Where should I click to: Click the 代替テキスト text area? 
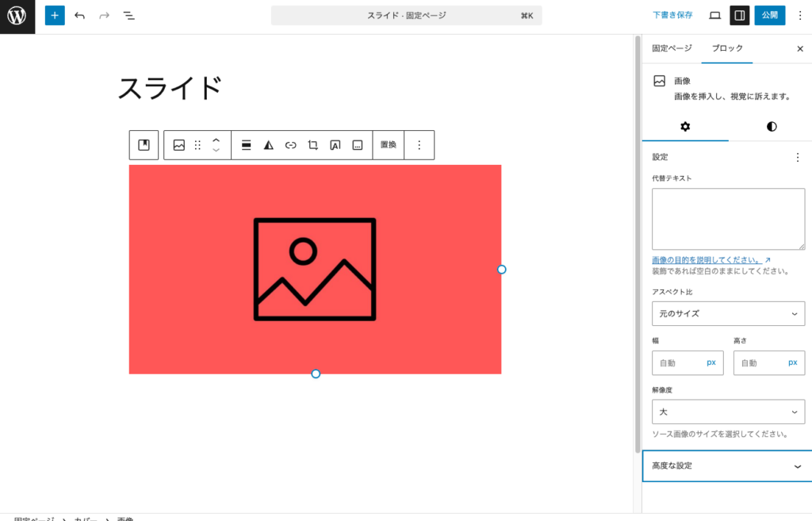728,219
